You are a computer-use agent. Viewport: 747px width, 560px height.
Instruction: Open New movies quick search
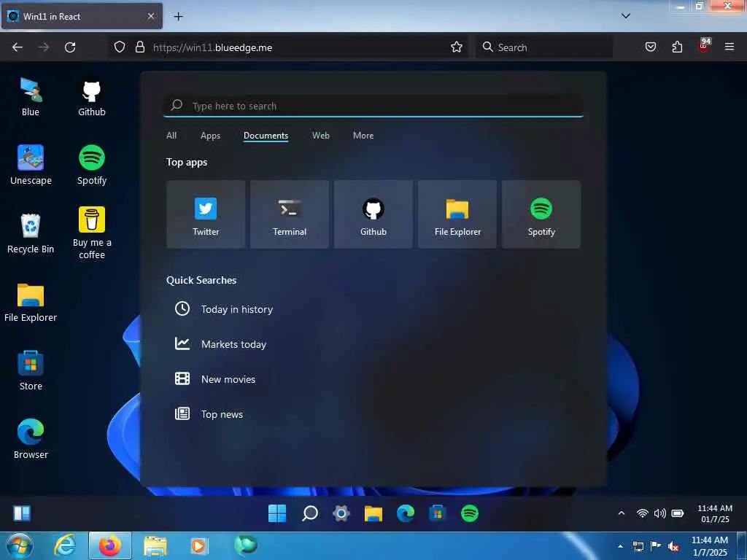pos(215,379)
